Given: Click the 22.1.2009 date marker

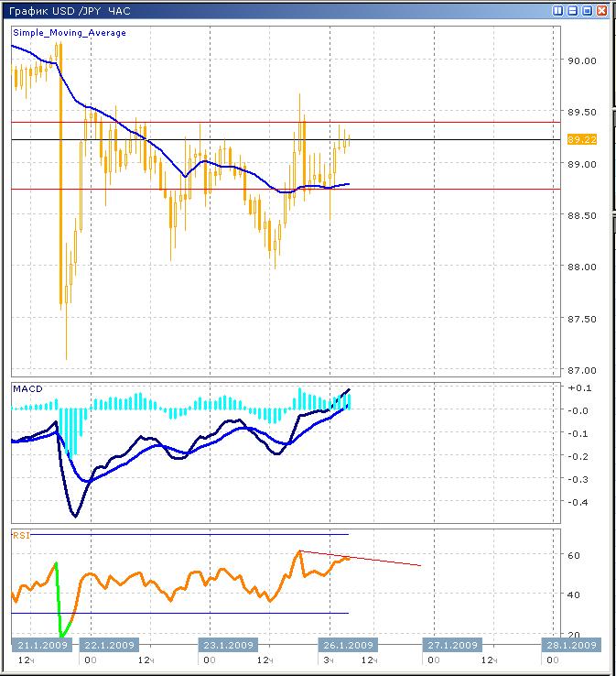Looking at the screenshot, I should coord(109,645).
